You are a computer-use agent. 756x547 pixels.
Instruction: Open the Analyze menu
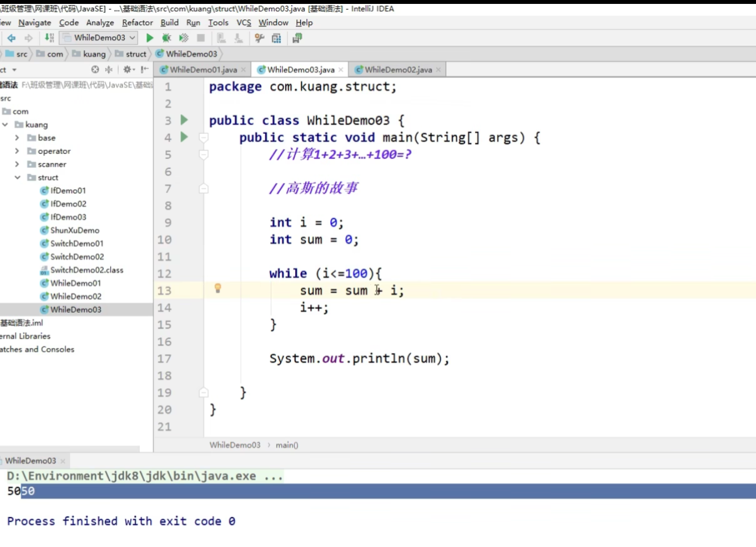pyautogui.click(x=100, y=23)
